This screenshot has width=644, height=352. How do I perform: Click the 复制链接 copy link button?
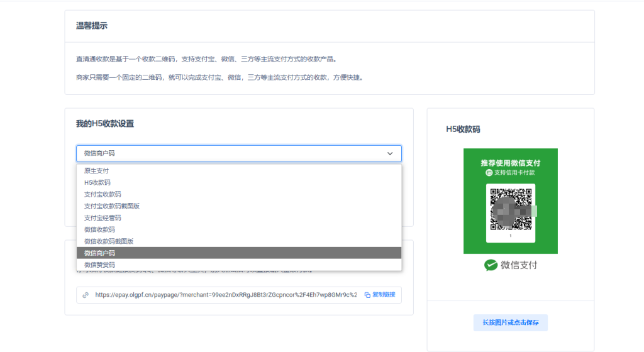380,295
